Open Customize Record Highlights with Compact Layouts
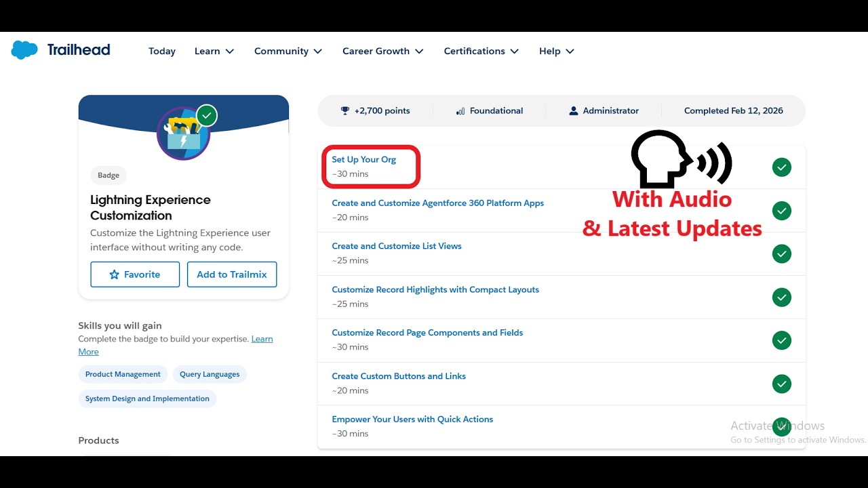The width and height of the screenshot is (868, 488). 435,289
